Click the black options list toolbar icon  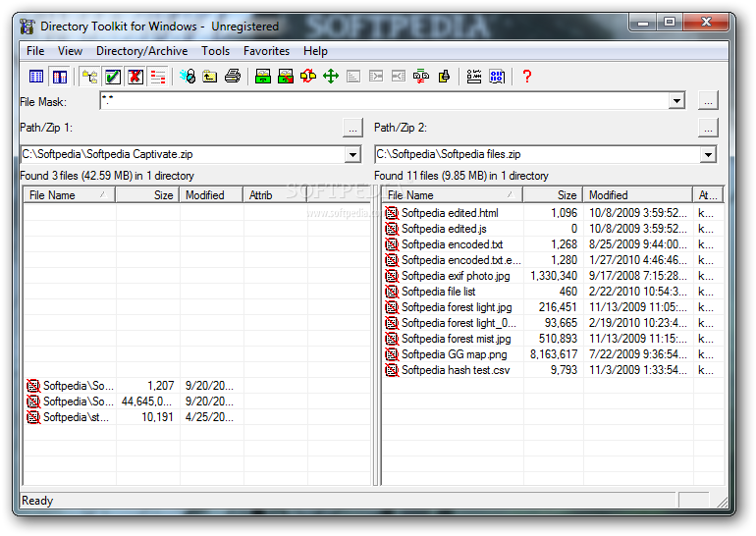pyautogui.click(x=474, y=77)
